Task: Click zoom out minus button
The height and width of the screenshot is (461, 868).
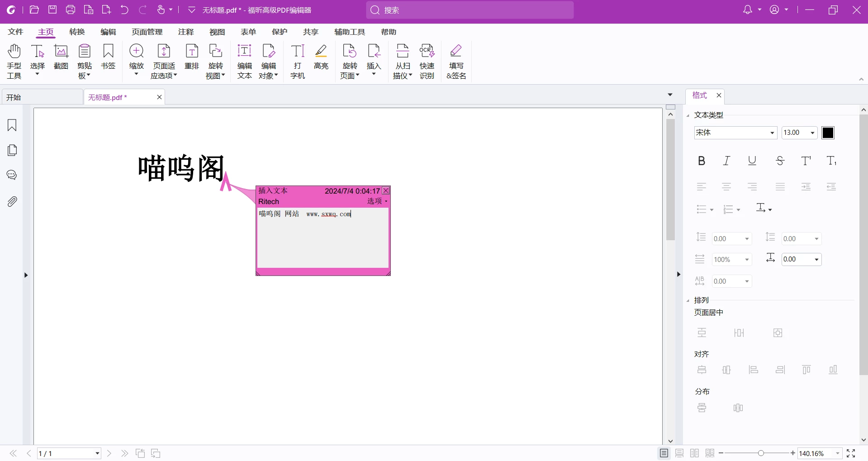Action: click(721, 453)
